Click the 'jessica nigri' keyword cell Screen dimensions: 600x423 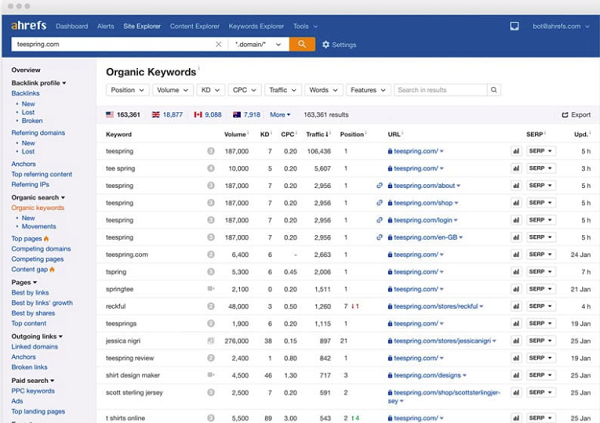[x=123, y=341]
